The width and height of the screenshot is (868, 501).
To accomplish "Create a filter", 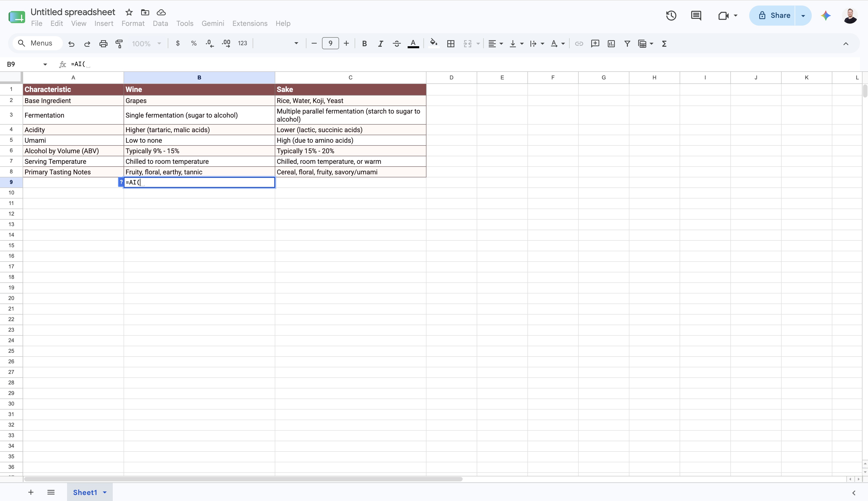I will (x=627, y=44).
